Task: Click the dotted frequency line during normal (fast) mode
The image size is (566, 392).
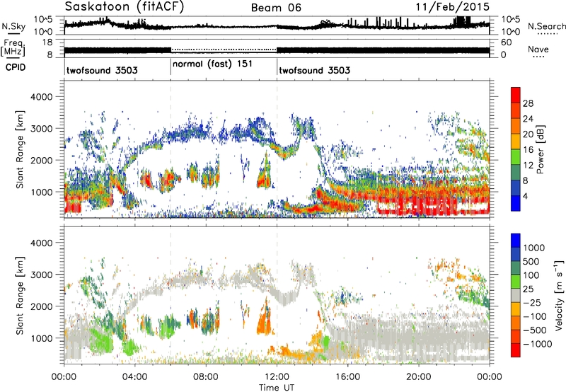Action: [x=224, y=49]
